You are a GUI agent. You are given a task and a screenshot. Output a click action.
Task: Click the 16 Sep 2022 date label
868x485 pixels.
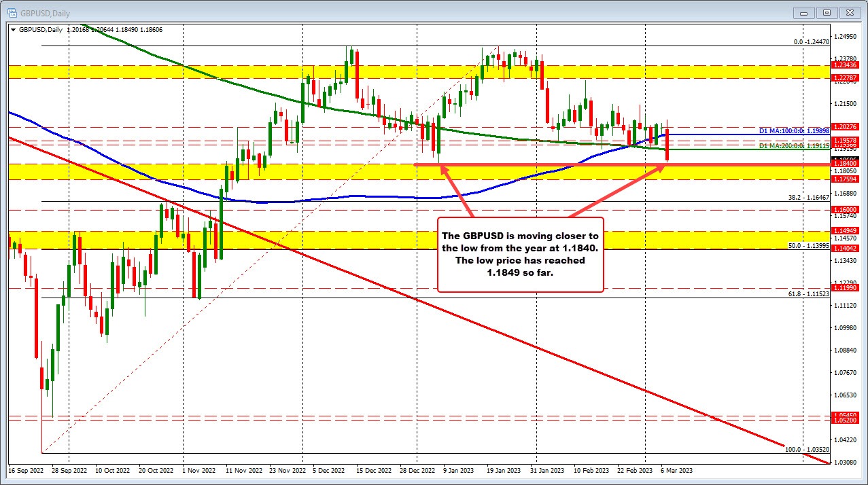(x=27, y=470)
